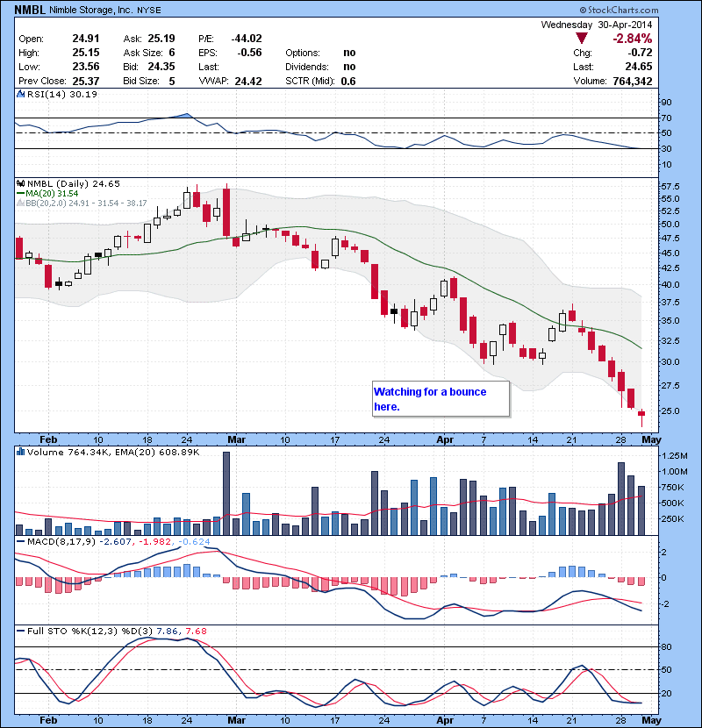Click the Prev Close value 25.37
Image resolution: width=702 pixels, height=728 pixels.
86,81
